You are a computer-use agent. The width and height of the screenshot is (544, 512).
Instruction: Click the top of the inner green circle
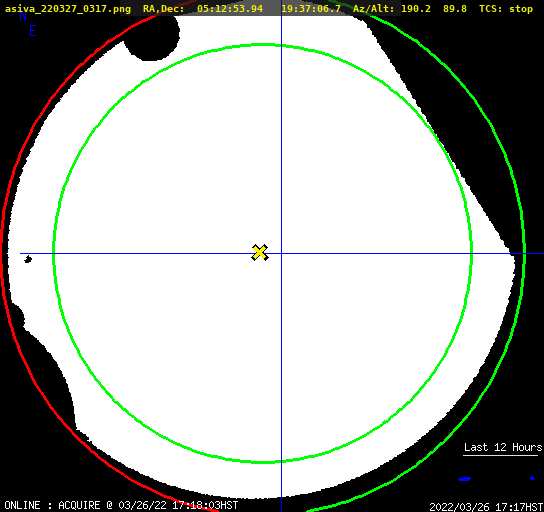click(262, 45)
